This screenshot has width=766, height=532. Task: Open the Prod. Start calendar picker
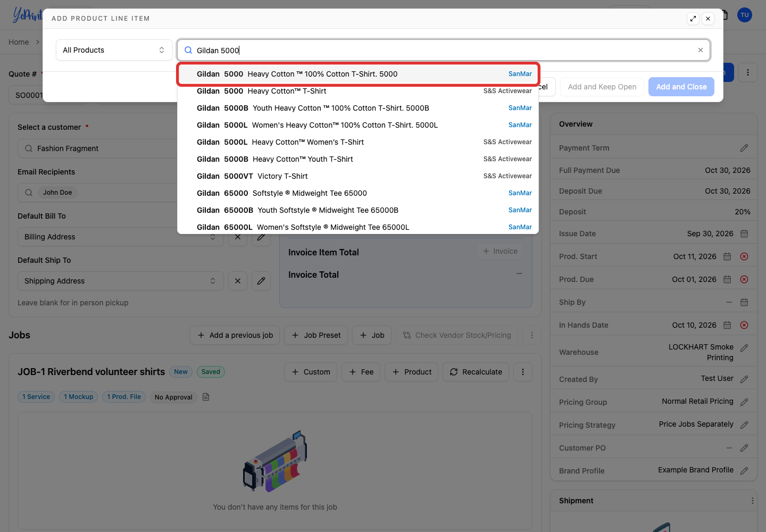(x=727, y=256)
